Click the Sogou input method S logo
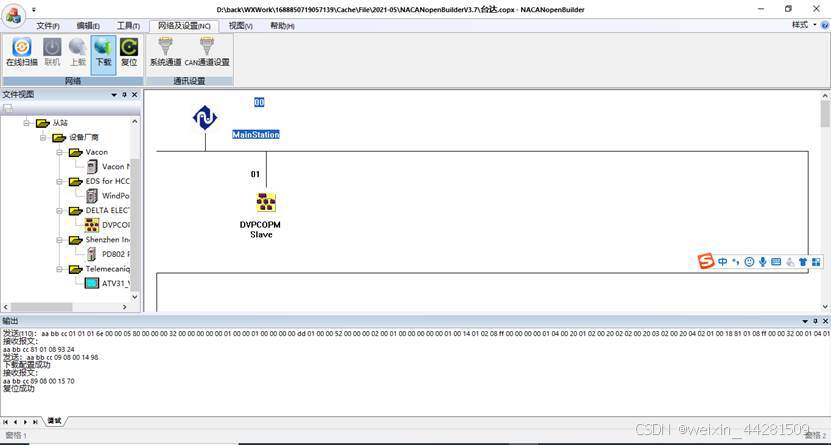This screenshot has width=831, height=445. click(x=706, y=261)
